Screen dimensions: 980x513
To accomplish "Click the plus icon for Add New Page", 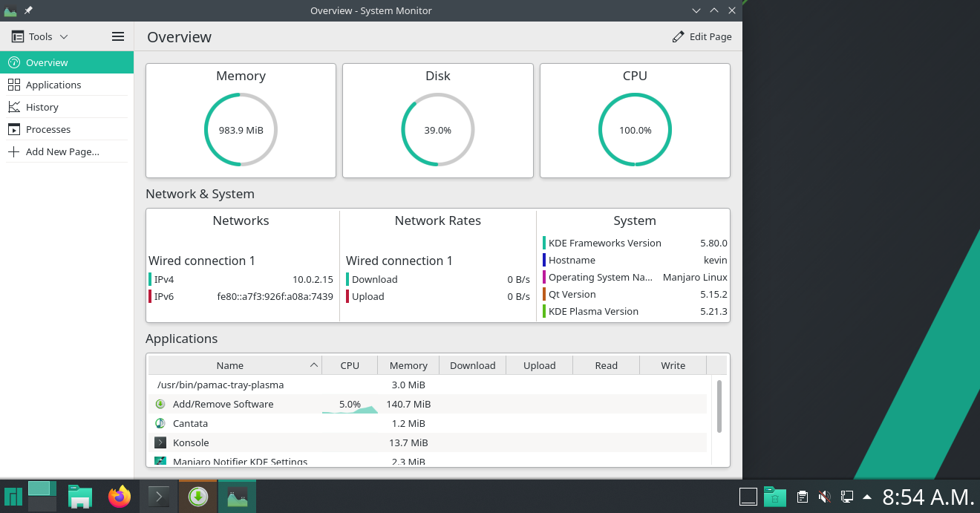I will coord(13,151).
